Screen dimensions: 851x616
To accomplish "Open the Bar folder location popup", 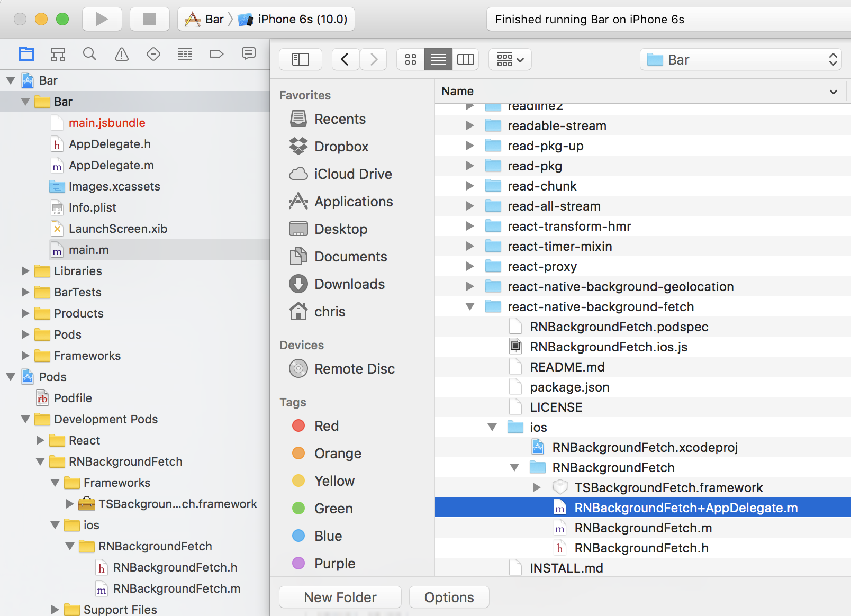I will point(741,59).
